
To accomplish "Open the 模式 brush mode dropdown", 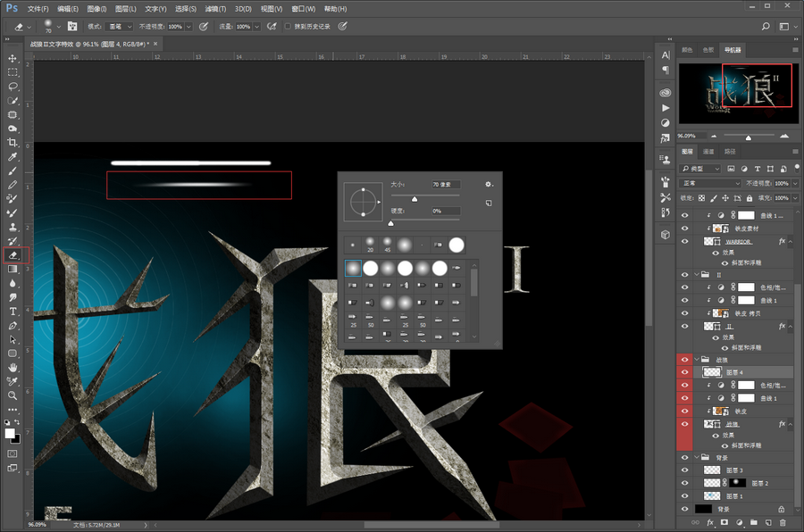I will point(118,27).
